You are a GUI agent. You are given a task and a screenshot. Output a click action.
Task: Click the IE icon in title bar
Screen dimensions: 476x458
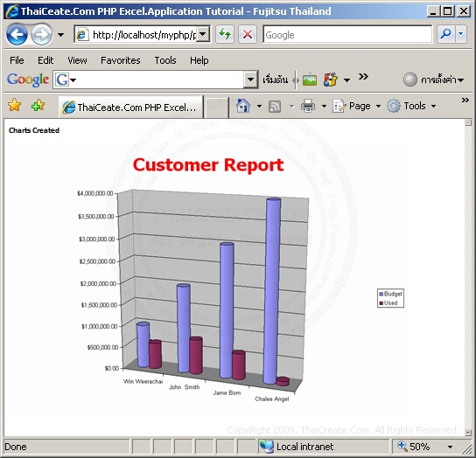point(12,11)
